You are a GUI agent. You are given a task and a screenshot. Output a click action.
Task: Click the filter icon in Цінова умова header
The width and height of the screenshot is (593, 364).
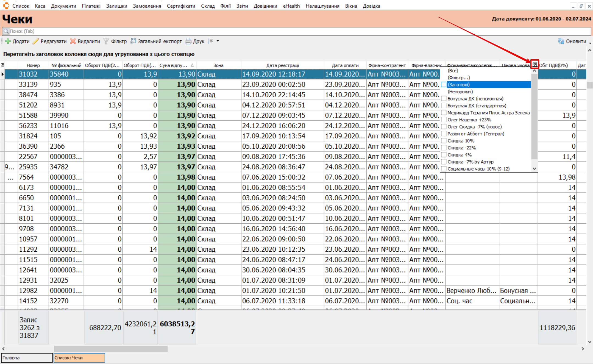[x=534, y=65]
